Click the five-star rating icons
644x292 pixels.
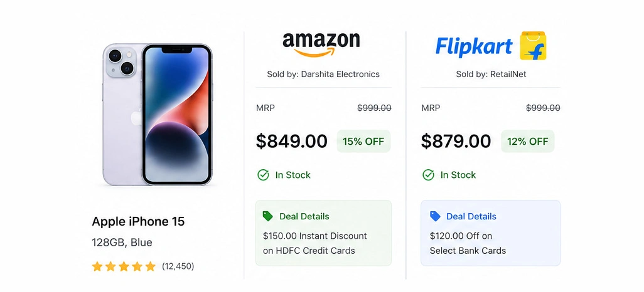[x=124, y=266]
